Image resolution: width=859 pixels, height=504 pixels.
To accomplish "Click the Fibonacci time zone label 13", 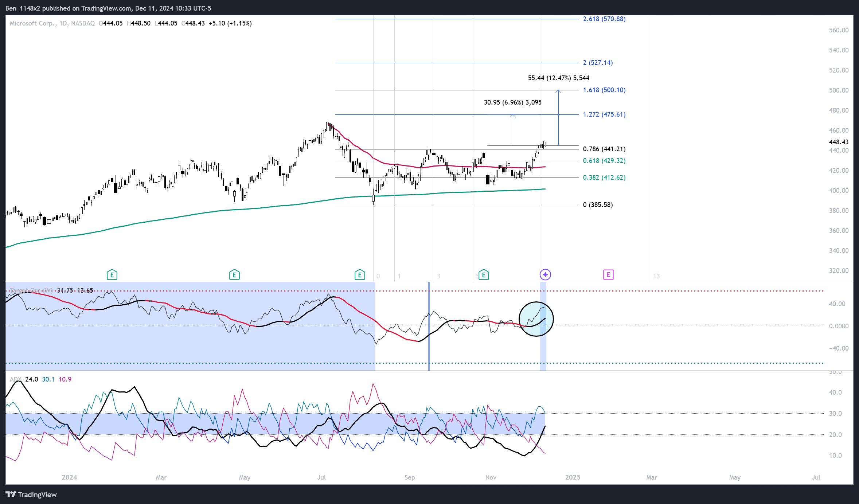I will [656, 276].
